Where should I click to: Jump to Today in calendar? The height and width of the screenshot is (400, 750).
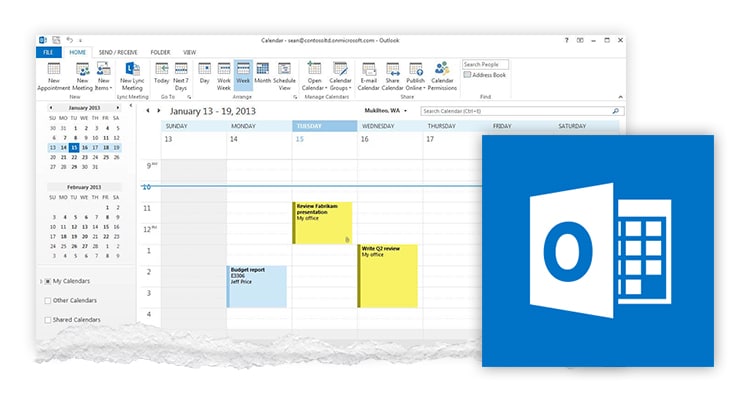point(162,74)
